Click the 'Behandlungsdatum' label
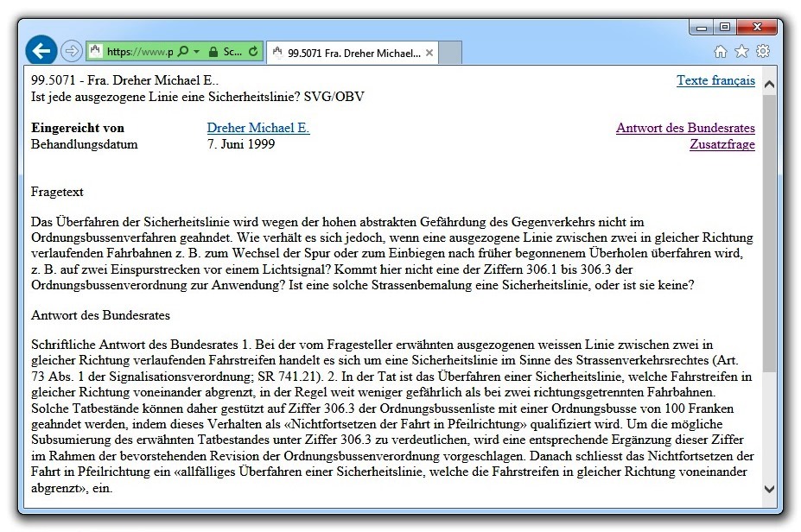 click(x=85, y=144)
